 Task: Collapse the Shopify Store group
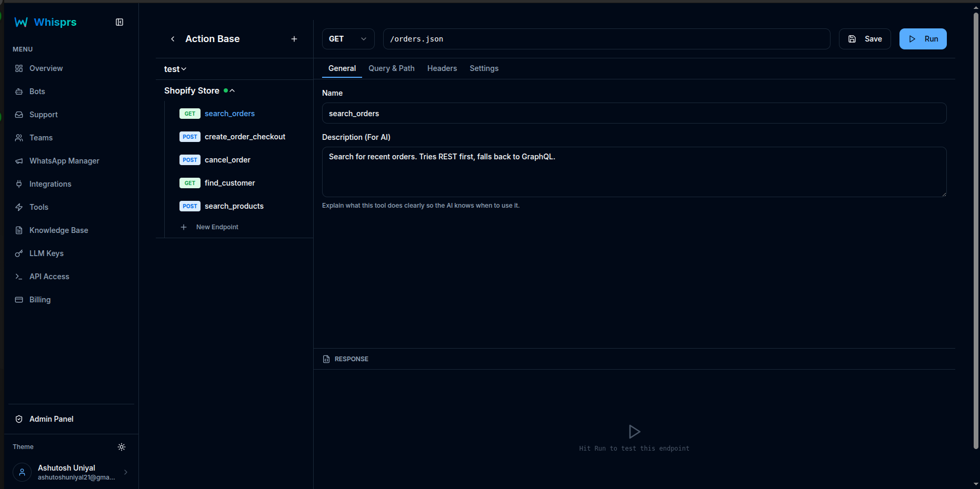click(x=232, y=90)
